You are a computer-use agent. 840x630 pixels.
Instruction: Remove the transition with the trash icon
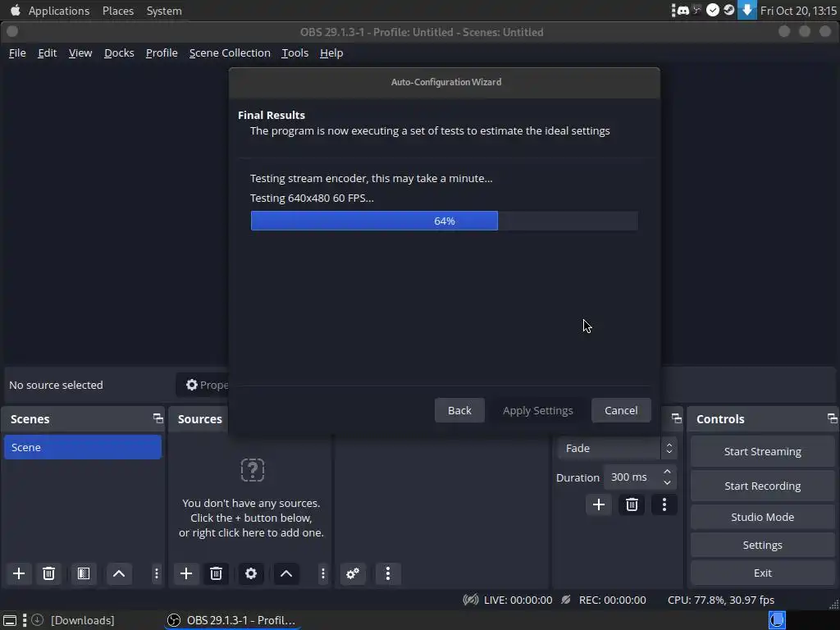632,504
